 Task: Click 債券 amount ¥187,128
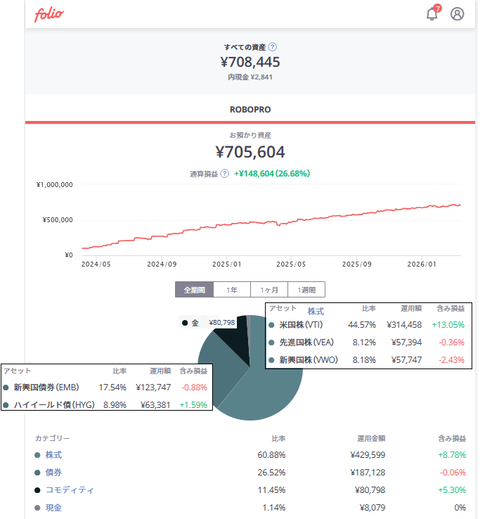pyautogui.click(x=368, y=472)
